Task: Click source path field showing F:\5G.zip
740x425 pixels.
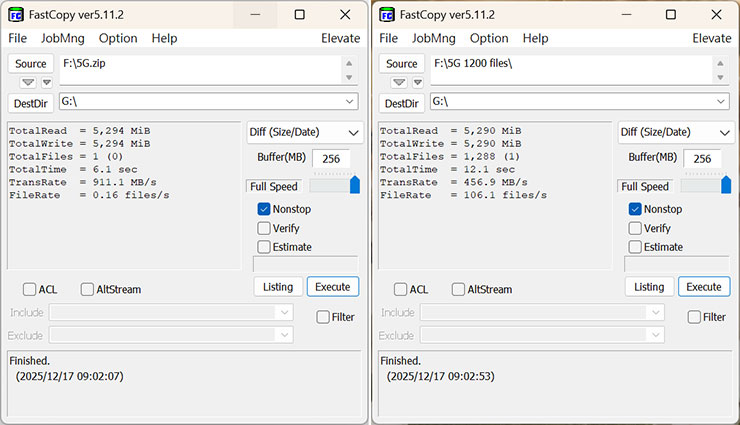Action: 202,70
